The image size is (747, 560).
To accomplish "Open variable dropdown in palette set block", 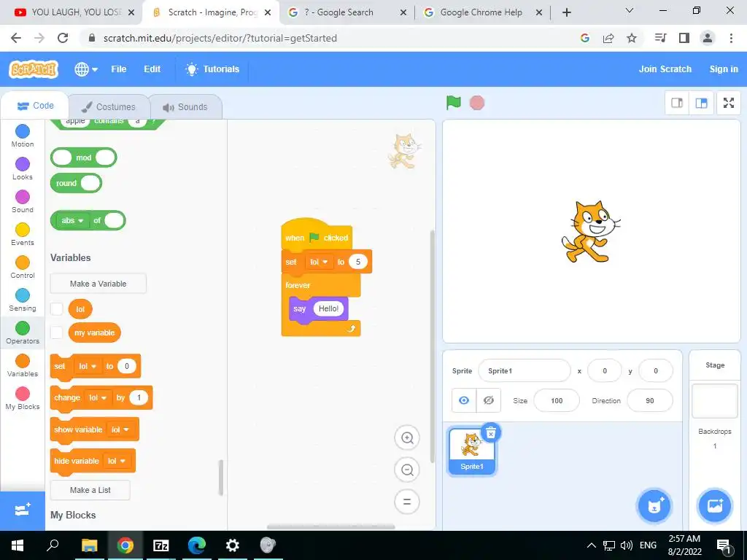I will click(x=88, y=366).
